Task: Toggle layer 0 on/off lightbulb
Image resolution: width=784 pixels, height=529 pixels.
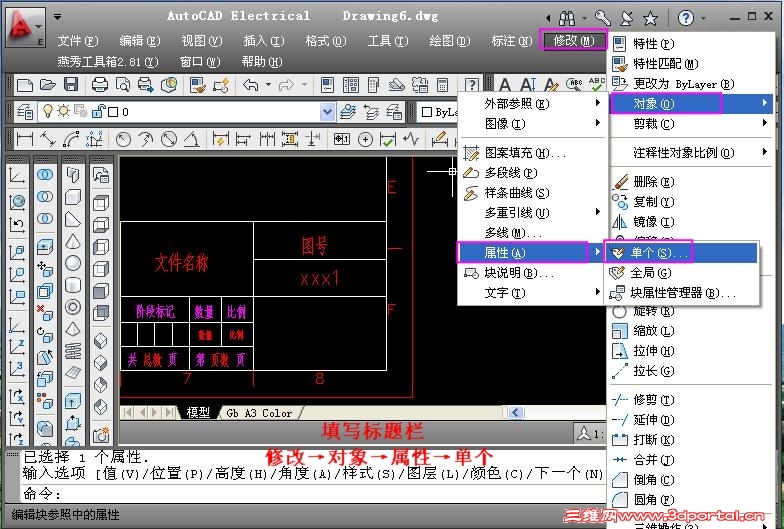Action: point(48,111)
